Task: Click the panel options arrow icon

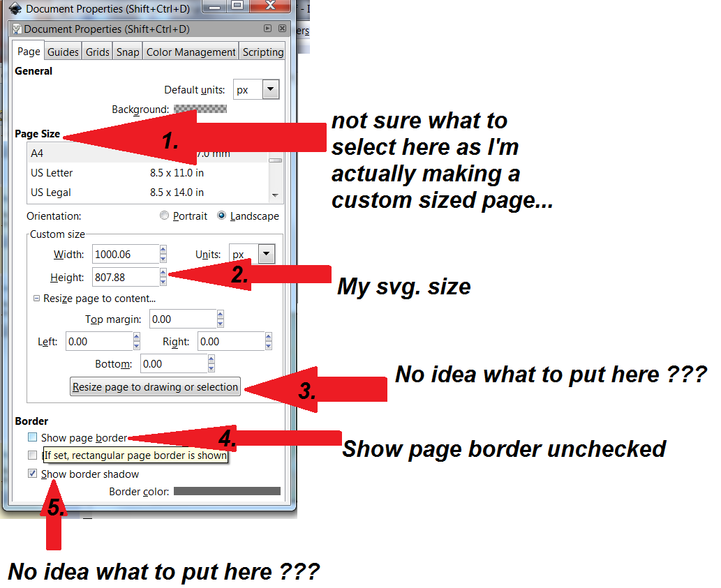Action: click(267, 29)
